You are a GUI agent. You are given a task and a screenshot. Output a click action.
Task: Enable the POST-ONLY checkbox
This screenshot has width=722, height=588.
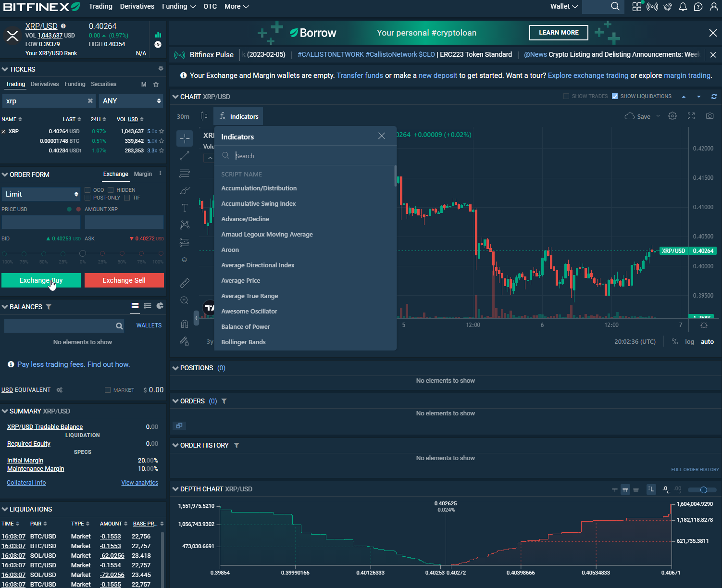[x=87, y=198]
